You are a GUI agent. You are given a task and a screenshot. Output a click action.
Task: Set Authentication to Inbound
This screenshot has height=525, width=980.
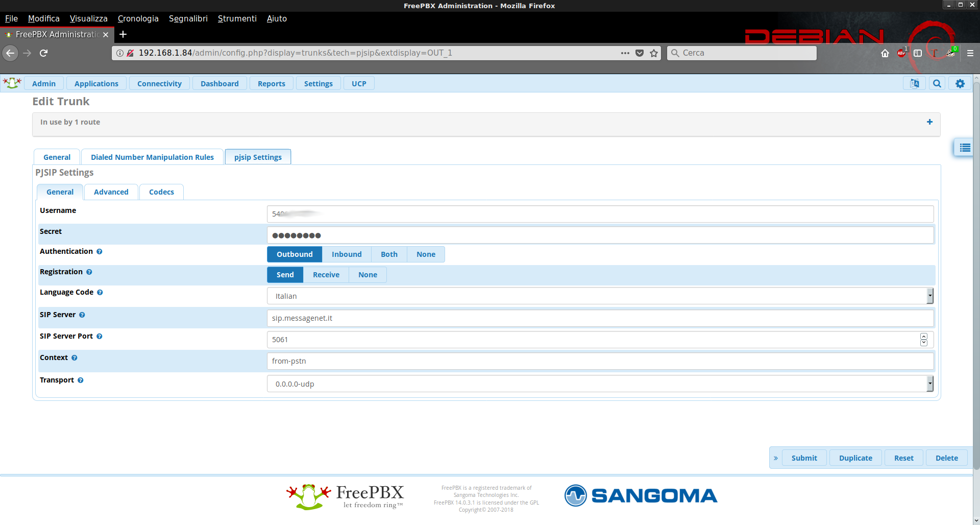point(347,254)
